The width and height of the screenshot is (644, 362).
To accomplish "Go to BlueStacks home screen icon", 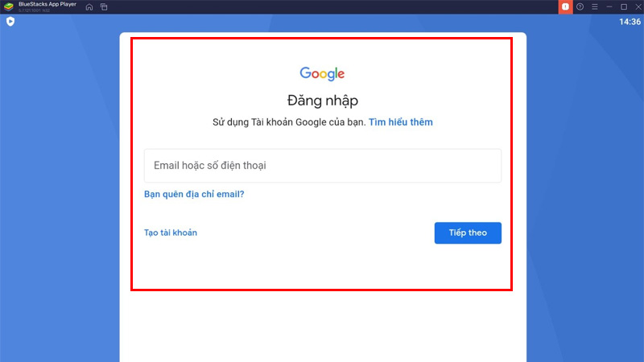I will tap(89, 7).
